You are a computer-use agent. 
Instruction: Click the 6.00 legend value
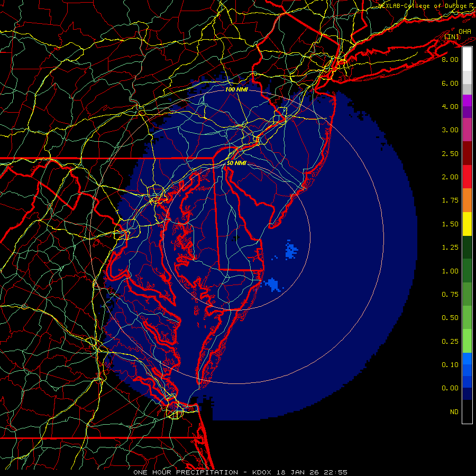click(450, 83)
